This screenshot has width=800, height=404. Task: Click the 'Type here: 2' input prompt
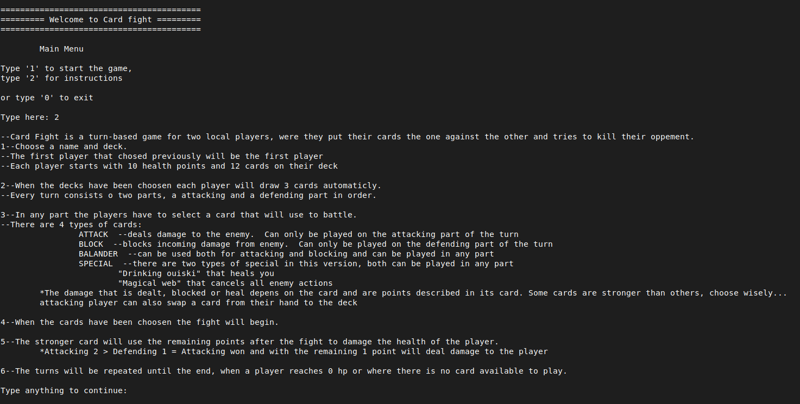30,117
